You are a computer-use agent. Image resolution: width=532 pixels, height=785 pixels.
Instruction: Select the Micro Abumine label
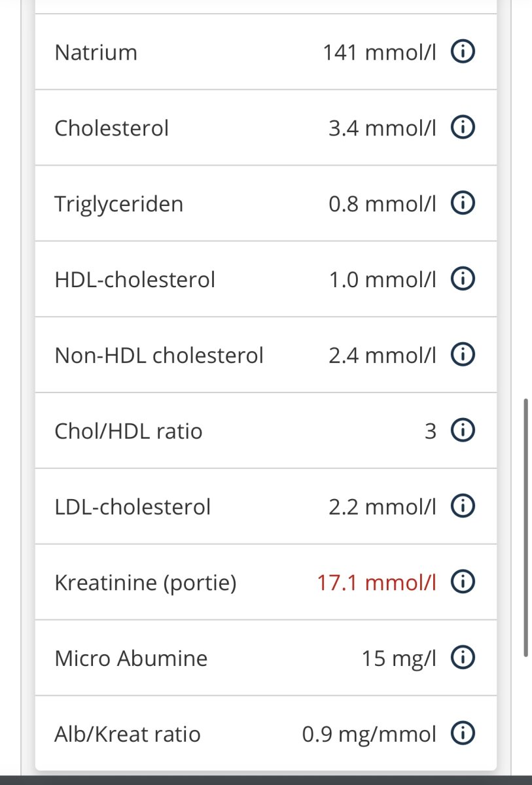click(x=131, y=658)
